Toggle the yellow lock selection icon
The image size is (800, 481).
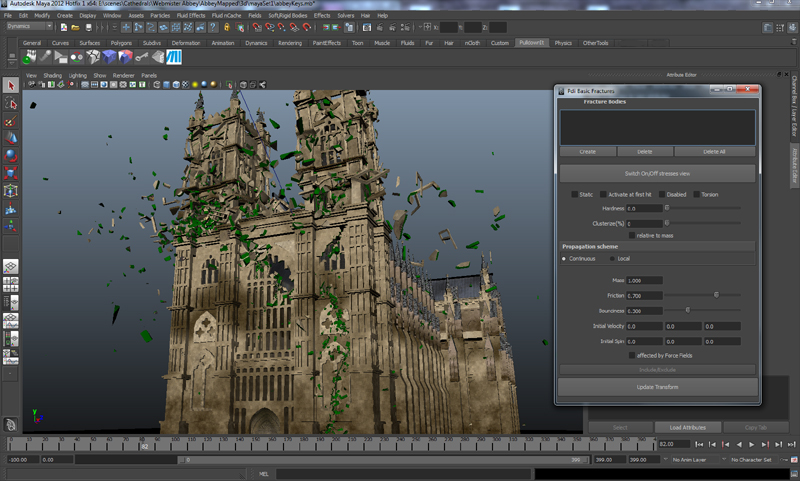227,27
